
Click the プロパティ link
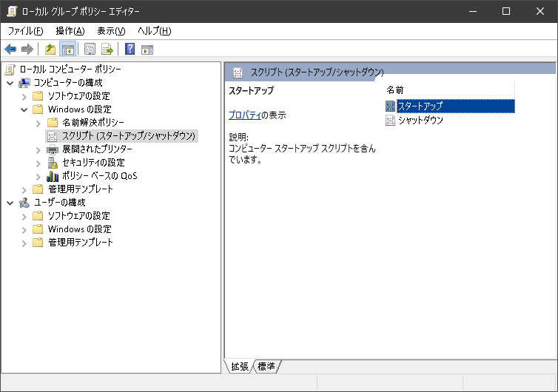[245, 115]
